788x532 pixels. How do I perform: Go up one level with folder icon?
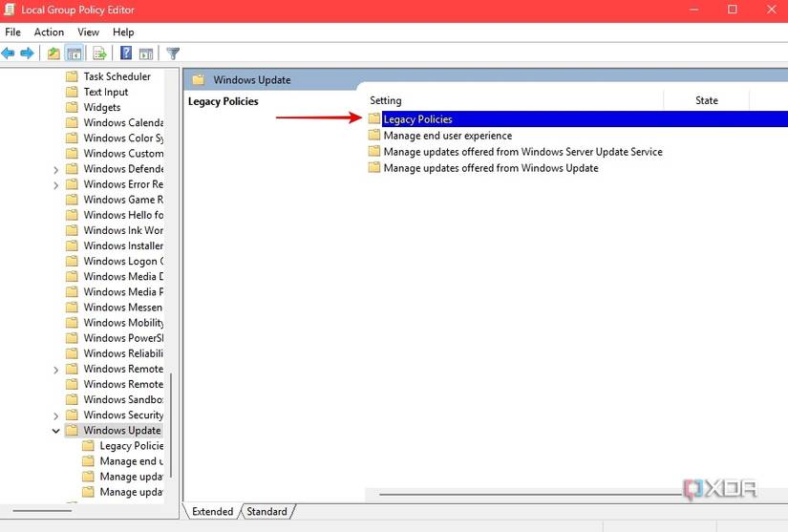[53, 53]
